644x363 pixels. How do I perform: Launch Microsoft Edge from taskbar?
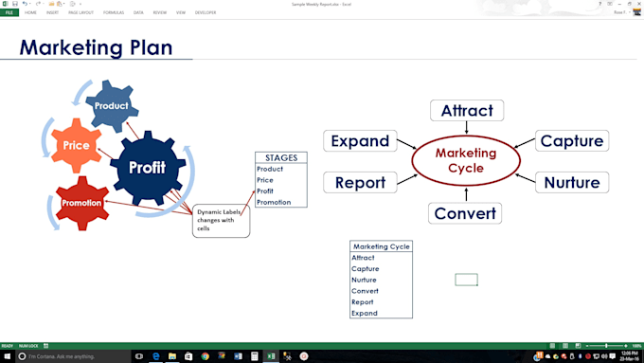(155, 356)
